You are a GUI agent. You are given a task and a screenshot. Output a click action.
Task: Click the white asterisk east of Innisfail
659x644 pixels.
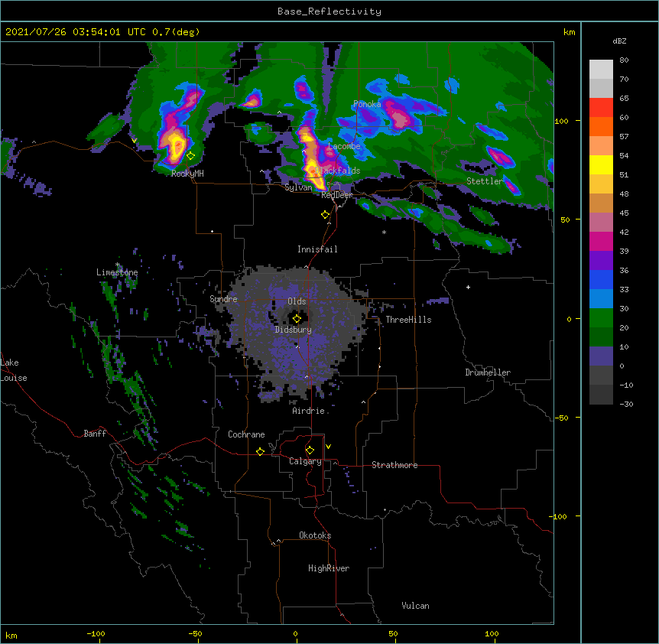click(x=384, y=233)
